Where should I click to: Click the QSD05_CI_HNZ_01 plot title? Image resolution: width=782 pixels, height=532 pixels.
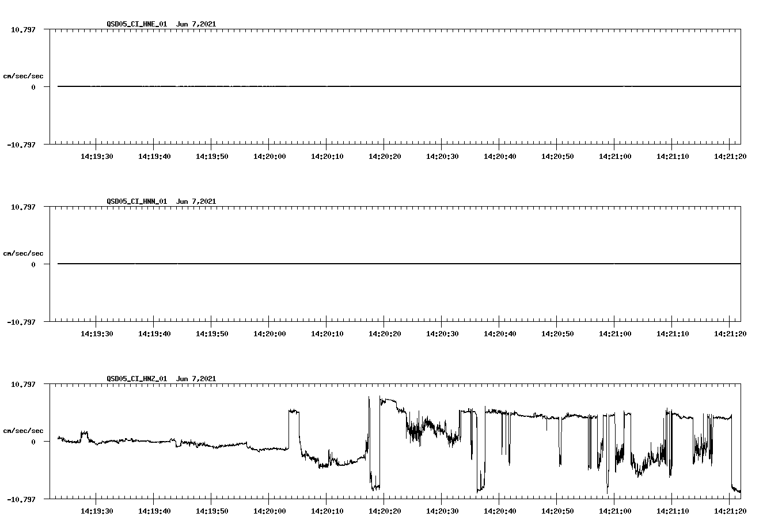click(161, 379)
